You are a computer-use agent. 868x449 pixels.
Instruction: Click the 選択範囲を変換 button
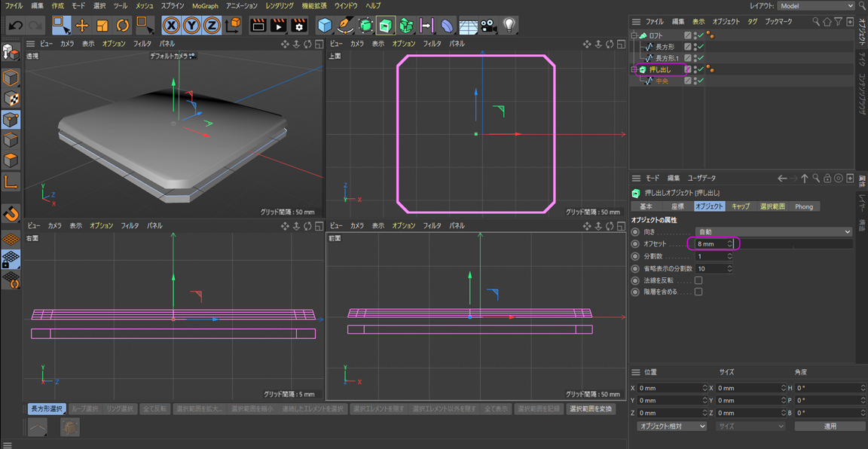coord(591,409)
